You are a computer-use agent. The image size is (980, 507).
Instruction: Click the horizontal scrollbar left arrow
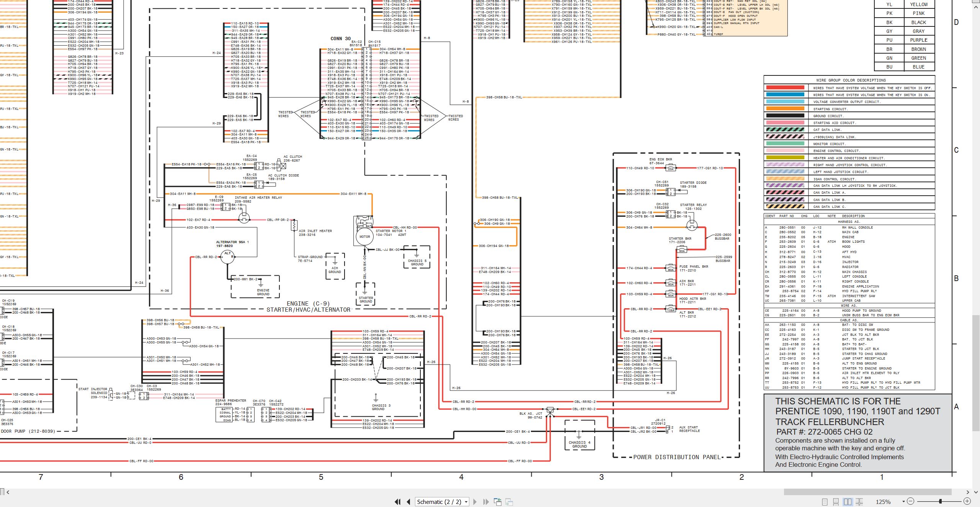(8, 492)
